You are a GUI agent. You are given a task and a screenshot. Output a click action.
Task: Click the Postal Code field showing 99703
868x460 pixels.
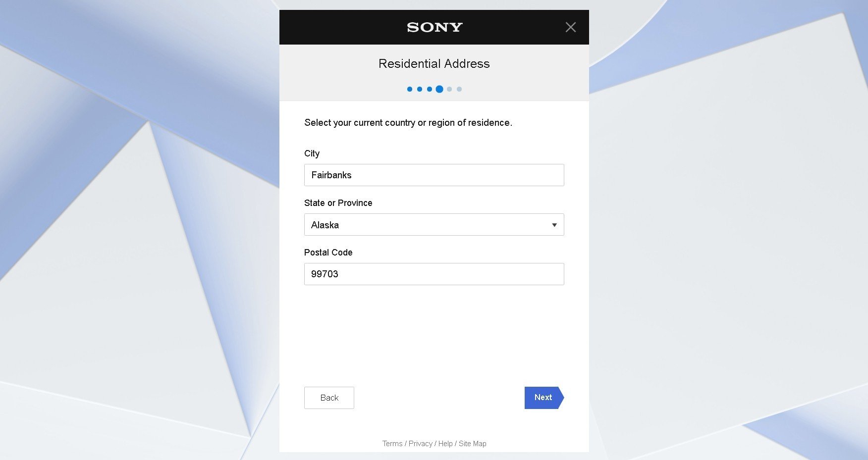[x=434, y=274]
